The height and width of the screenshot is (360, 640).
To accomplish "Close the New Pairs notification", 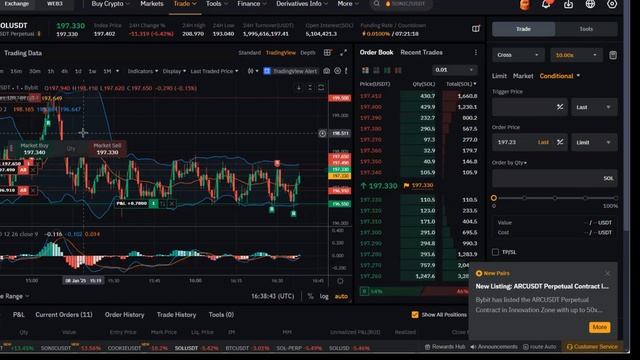I will [x=608, y=273].
